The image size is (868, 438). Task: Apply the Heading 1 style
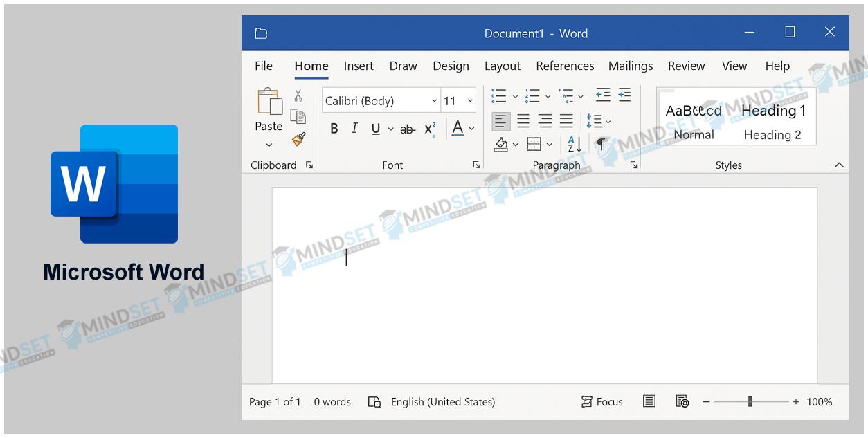tap(773, 111)
